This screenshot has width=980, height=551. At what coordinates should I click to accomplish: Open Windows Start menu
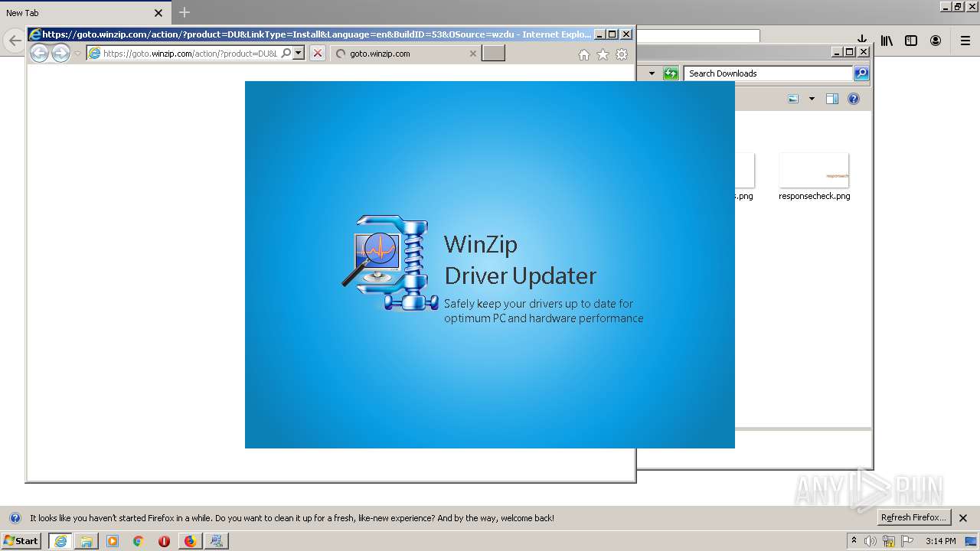(21, 540)
